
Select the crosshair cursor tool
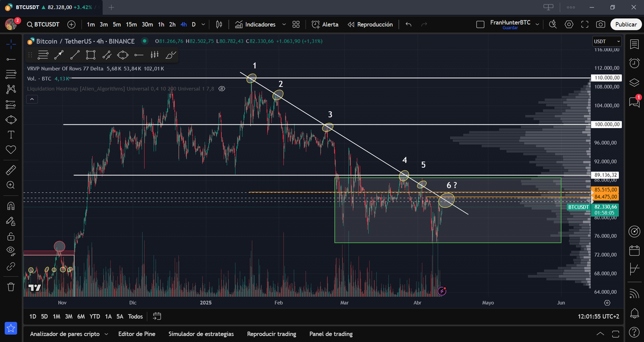point(11,43)
